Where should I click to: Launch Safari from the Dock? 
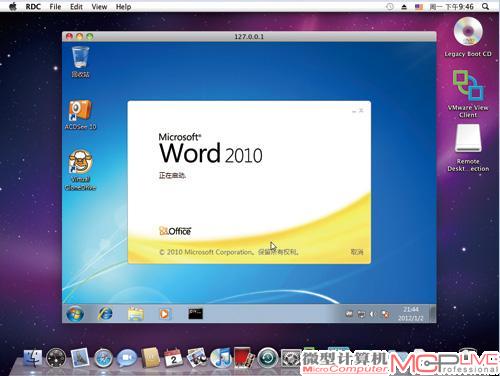[103, 358]
